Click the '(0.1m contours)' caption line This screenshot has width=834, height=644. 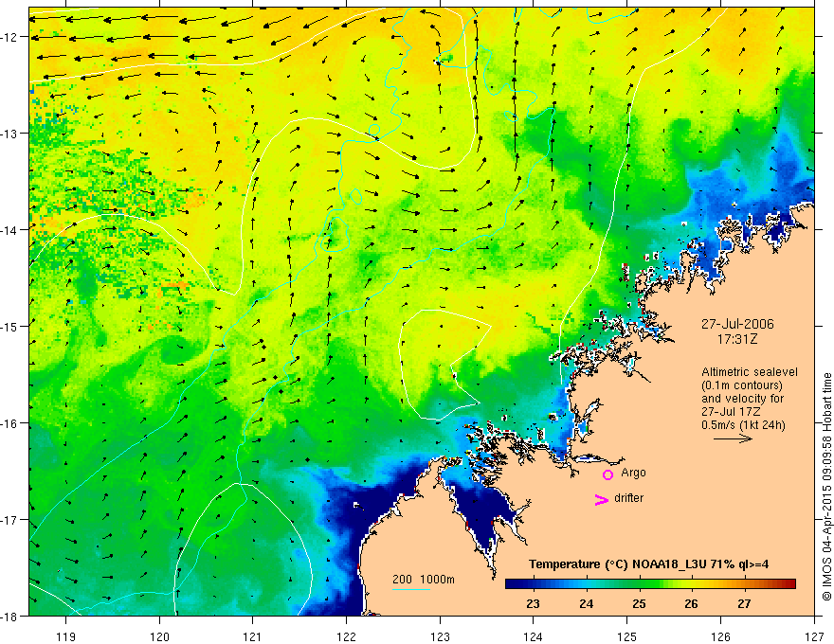742,385
